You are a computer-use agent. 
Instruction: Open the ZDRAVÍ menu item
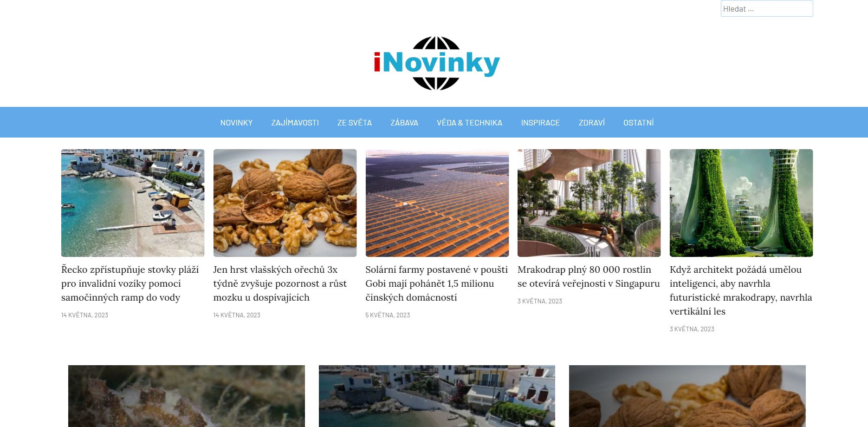coord(592,123)
